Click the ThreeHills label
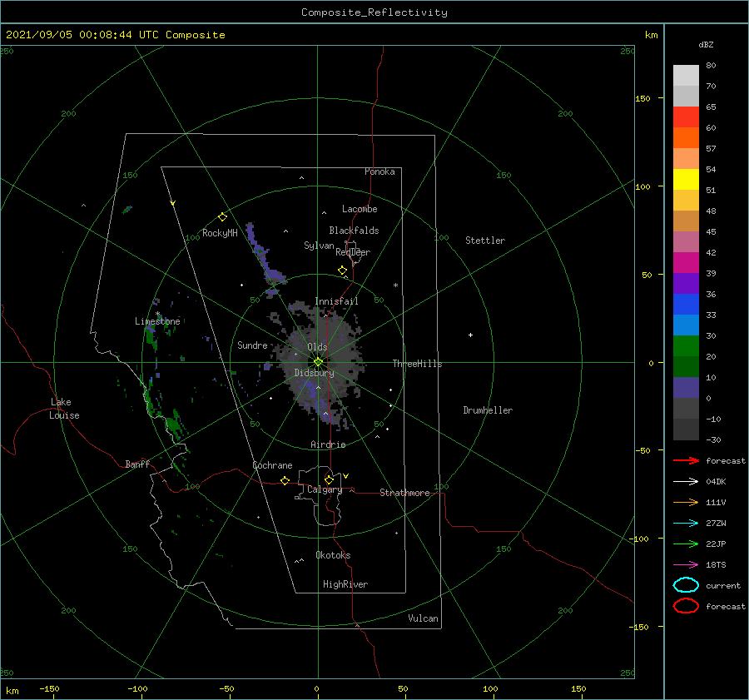The image size is (749, 700). [418, 364]
